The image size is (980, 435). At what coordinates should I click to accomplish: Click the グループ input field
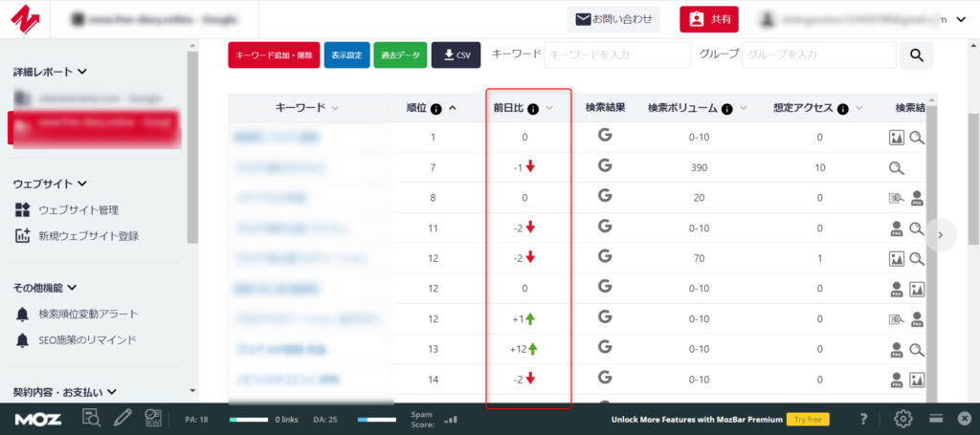coord(819,54)
